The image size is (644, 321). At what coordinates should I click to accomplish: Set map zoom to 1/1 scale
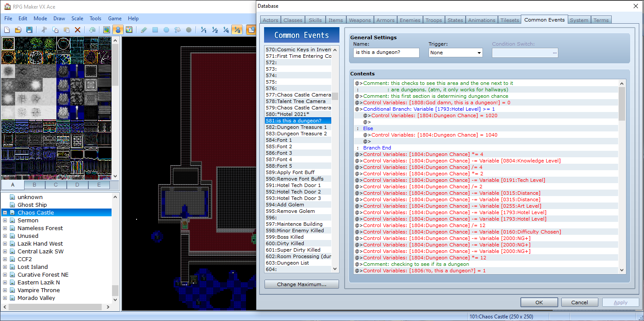[x=203, y=30]
